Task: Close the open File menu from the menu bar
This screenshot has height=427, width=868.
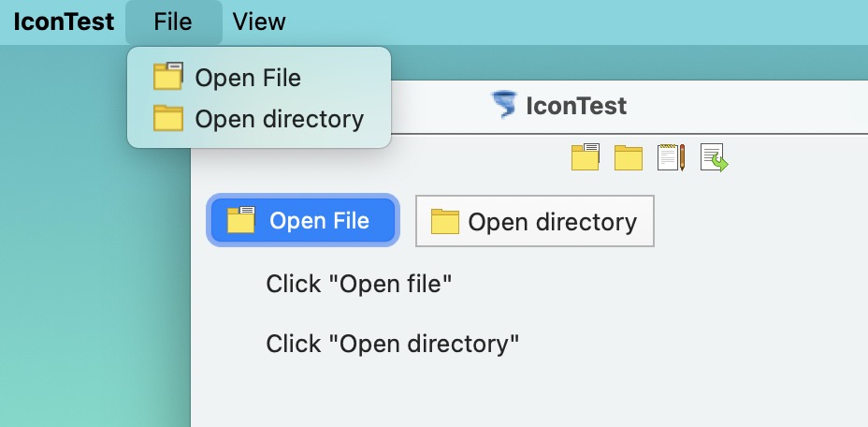Action: [x=173, y=22]
